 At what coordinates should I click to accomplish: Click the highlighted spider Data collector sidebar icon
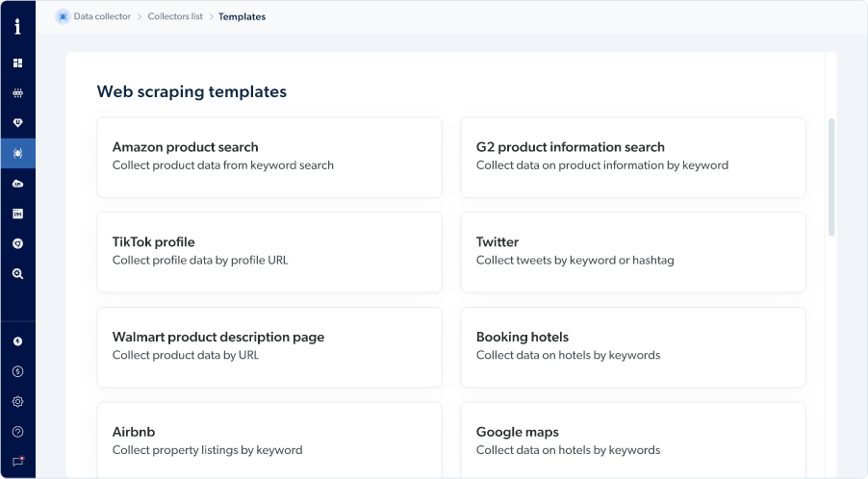click(17, 153)
